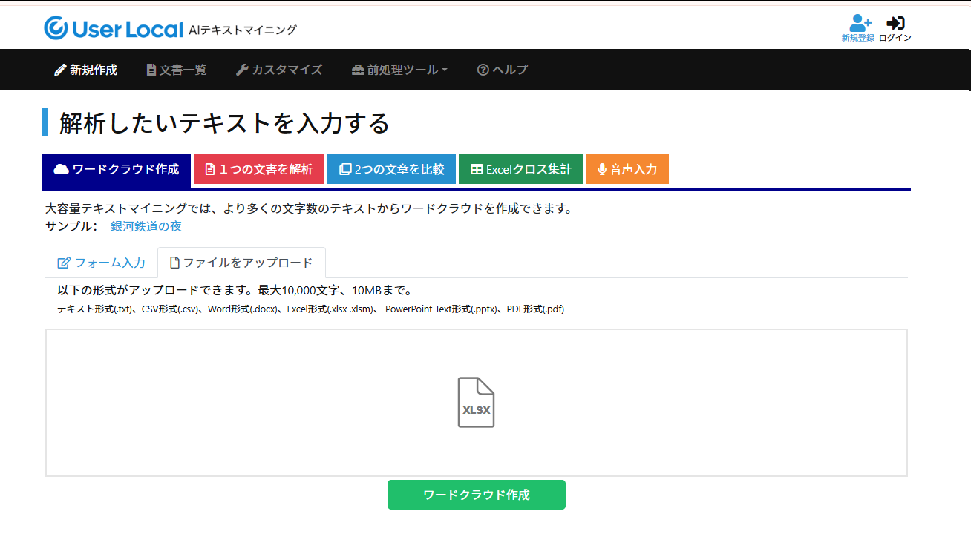This screenshot has height=560, width=971.
Task: Open the 銀河鉄道の夜 sample link
Action: tap(146, 227)
